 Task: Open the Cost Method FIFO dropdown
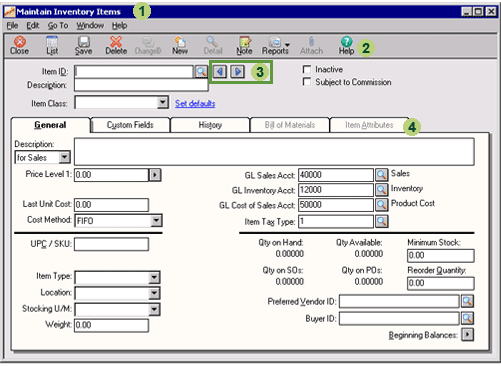[156, 220]
